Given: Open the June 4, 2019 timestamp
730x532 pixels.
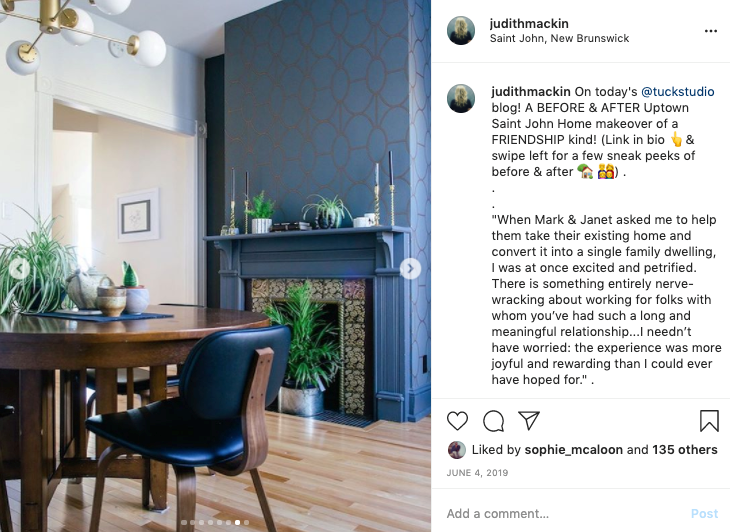Looking at the screenshot, I should click(x=477, y=473).
